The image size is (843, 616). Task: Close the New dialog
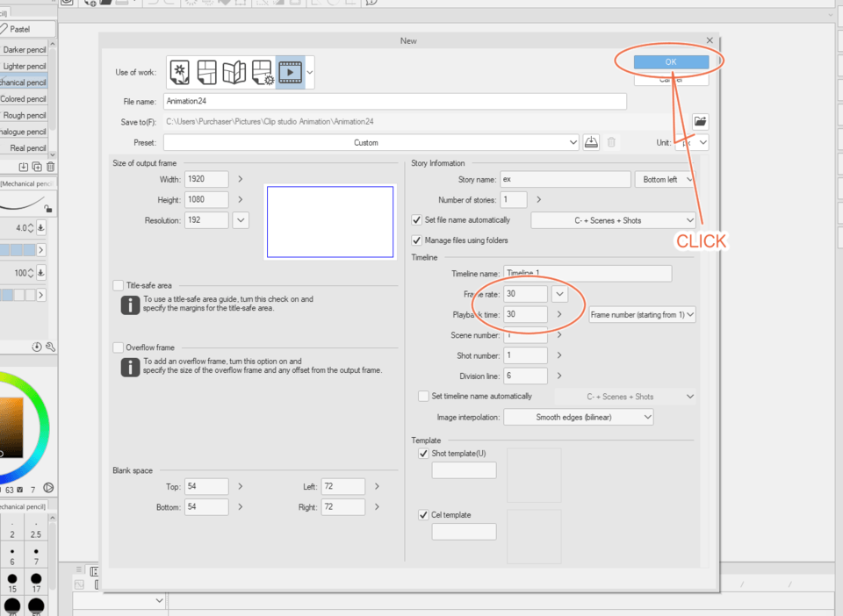click(710, 40)
